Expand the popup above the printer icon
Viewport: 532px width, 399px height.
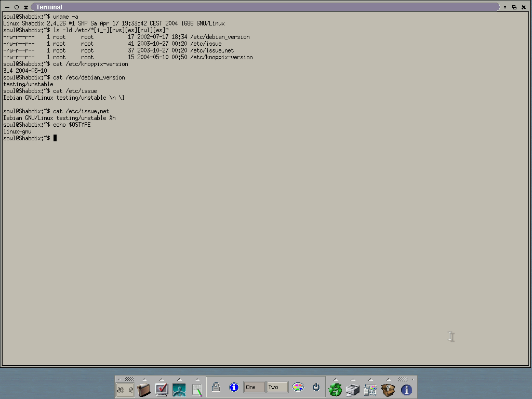click(x=353, y=380)
